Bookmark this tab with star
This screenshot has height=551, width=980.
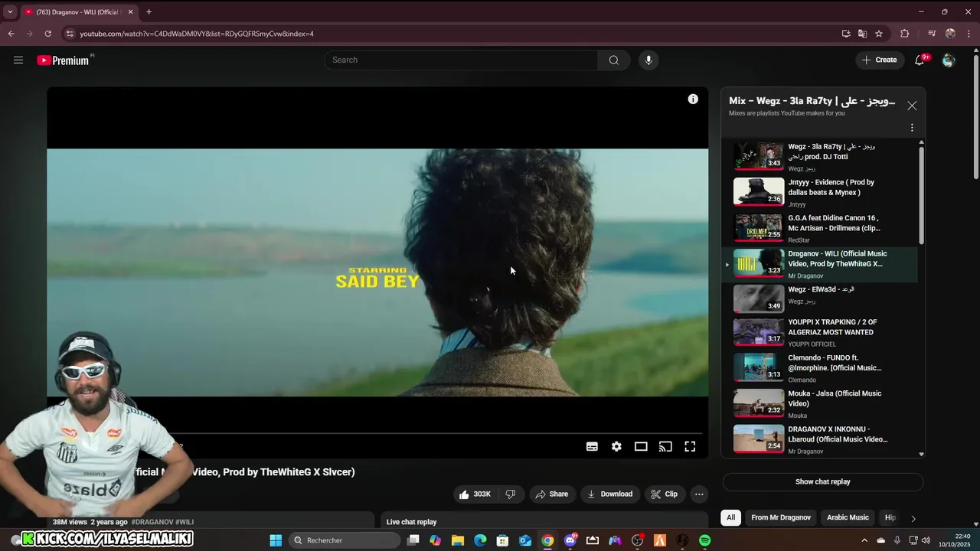879,34
